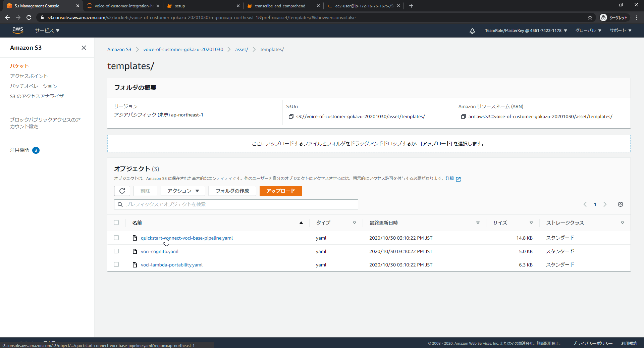Close the setup tab
Image resolution: width=644 pixels, height=348 pixels.
[x=238, y=6]
